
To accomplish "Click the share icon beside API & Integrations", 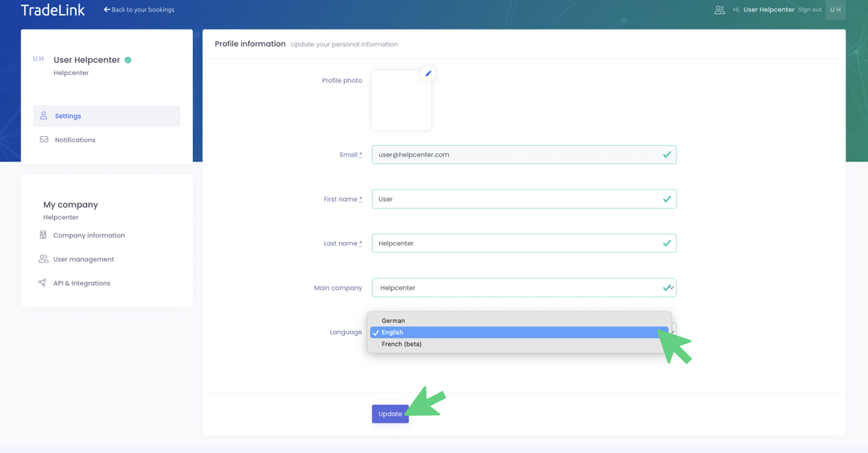I will click(x=42, y=283).
